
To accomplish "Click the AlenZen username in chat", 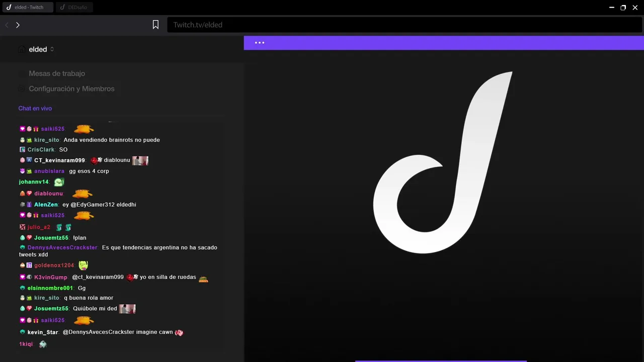I will coord(46,205).
